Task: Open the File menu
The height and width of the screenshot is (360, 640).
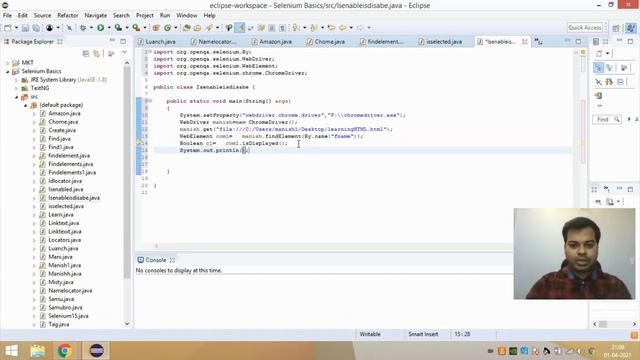Action: pos(7,15)
